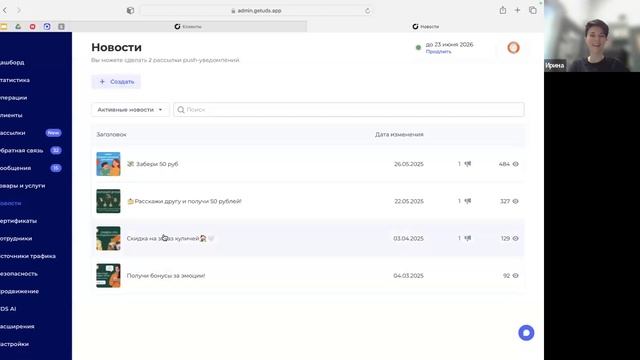
Task: Select Новости in the sidebar
Action: point(11,203)
